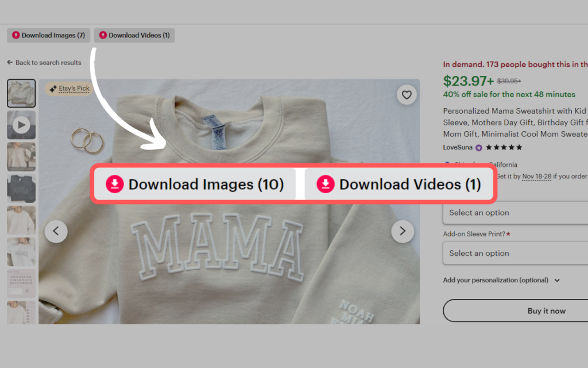Click the Etsy's Pick badge

click(x=68, y=90)
